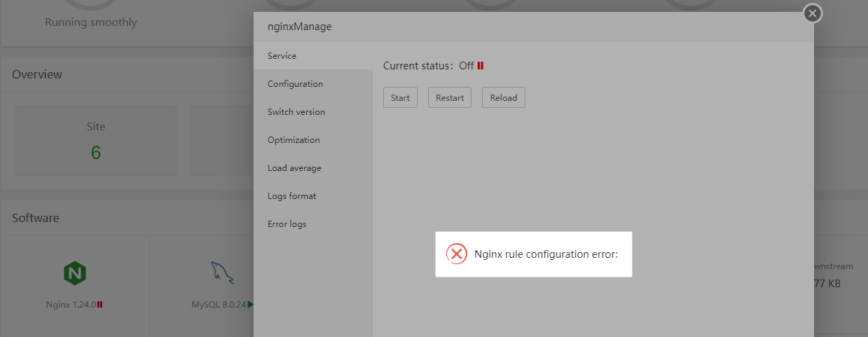Viewport: 868px width, 337px height.
Task: Click the Nginx rule configuration error message
Action: click(546, 254)
